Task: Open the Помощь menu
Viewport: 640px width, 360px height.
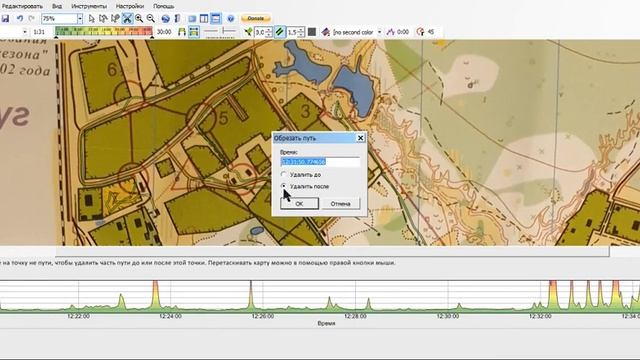Action: [x=164, y=6]
